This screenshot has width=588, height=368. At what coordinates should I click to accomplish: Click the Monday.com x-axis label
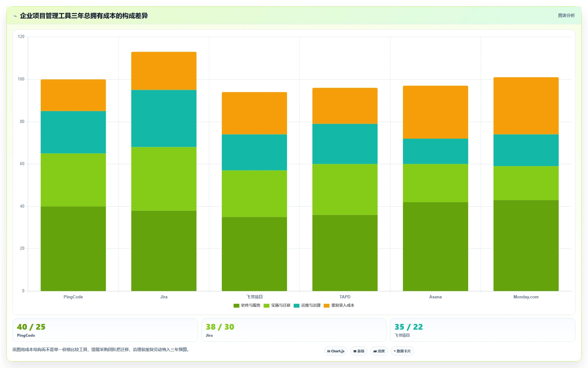526,297
